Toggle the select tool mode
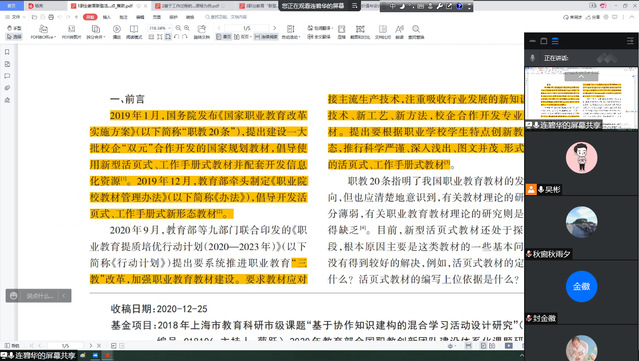 tap(14, 37)
